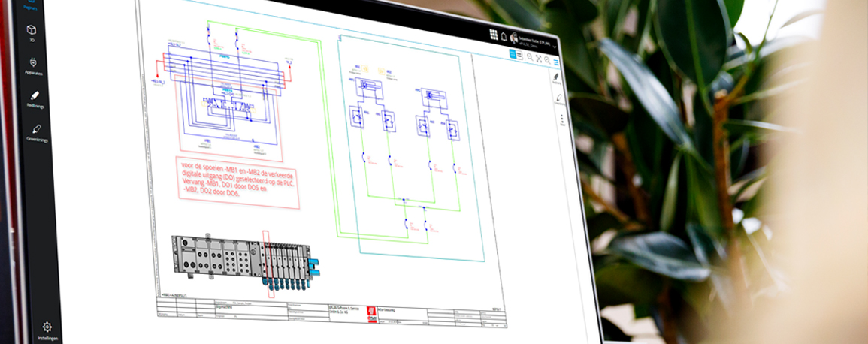Open Instellingen settings gear
The image size is (868, 344).
[47, 328]
